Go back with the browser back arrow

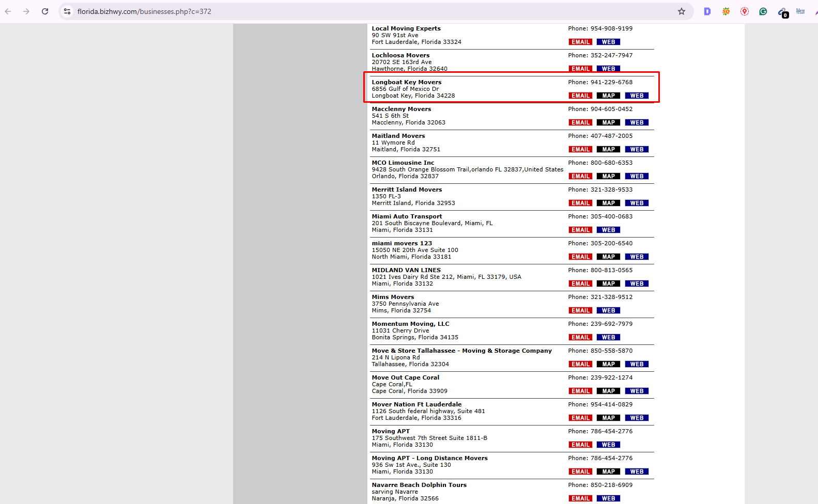point(8,11)
